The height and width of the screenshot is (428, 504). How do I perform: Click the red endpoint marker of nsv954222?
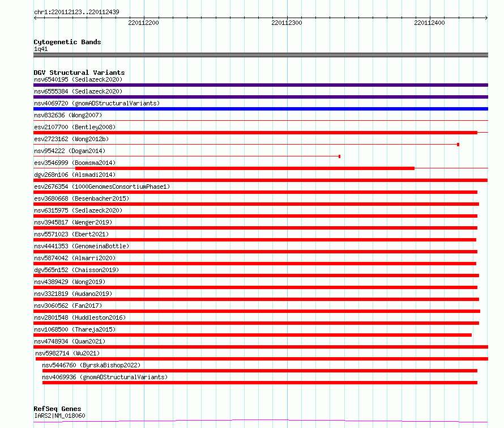pos(339,156)
